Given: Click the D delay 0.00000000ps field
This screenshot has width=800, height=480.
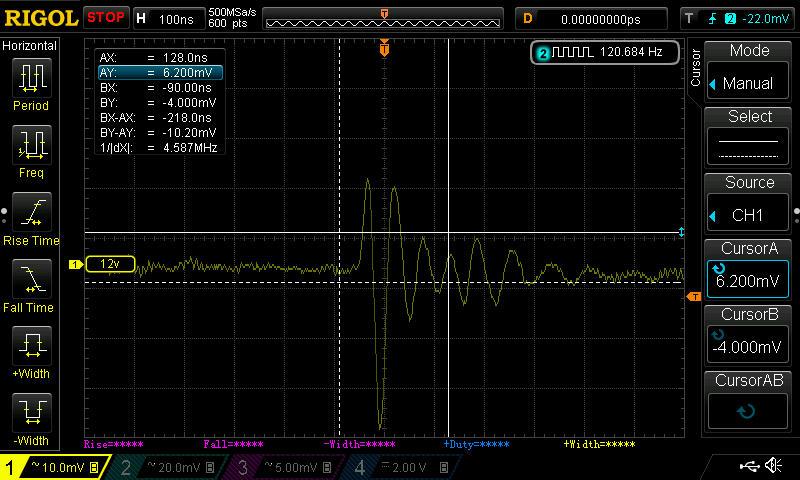Looking at the screenshot, I should pos(591,19).
